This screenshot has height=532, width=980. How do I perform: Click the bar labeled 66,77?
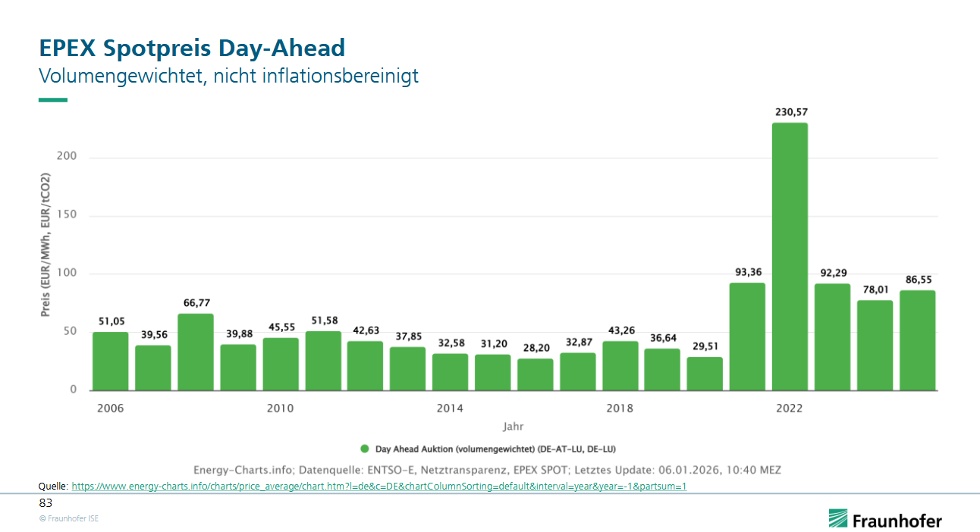[x=196, y=352]
